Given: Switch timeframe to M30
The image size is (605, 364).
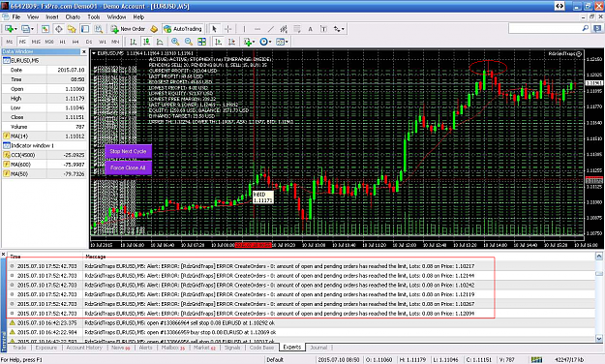Looking at the screenshot, I should [49, 42].
